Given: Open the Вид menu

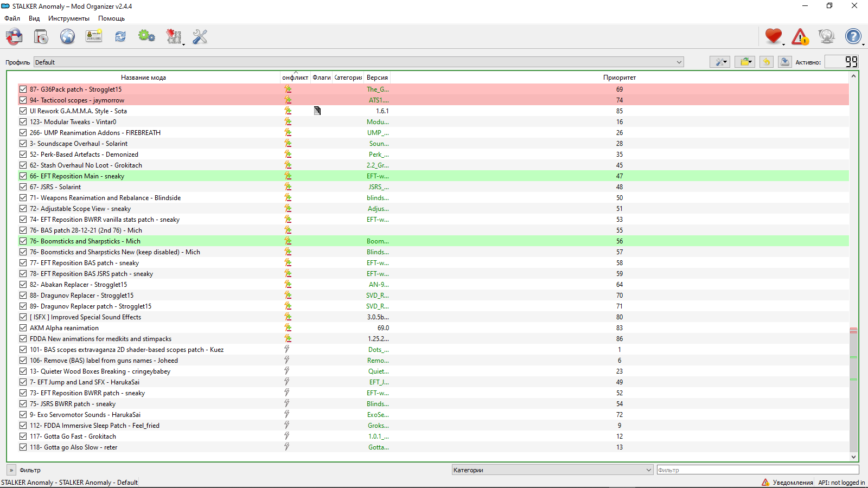Looking at the screenshot, I should tap(34, 18).
